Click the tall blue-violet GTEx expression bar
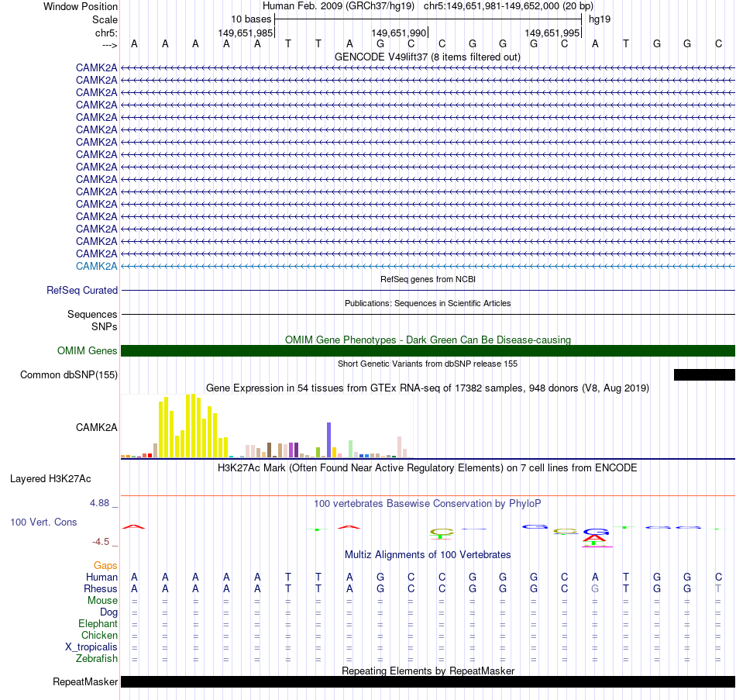The height and width of the screenshot is (700, 736). [x=329, y=440]
